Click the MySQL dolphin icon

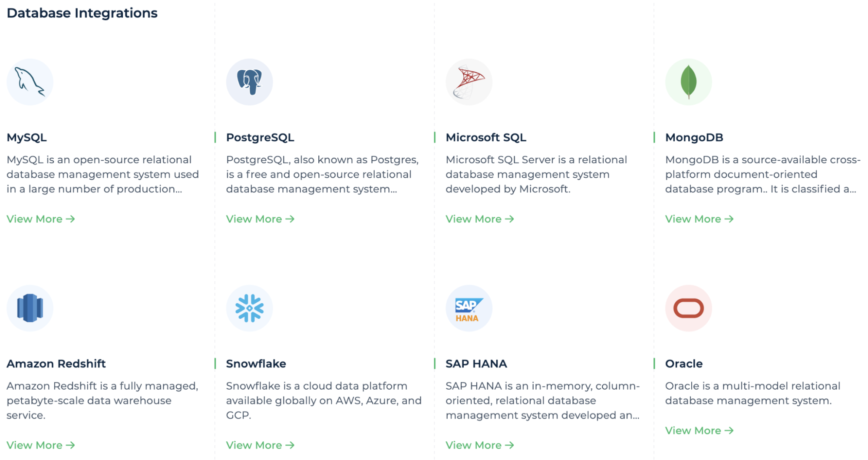(30, 82)
